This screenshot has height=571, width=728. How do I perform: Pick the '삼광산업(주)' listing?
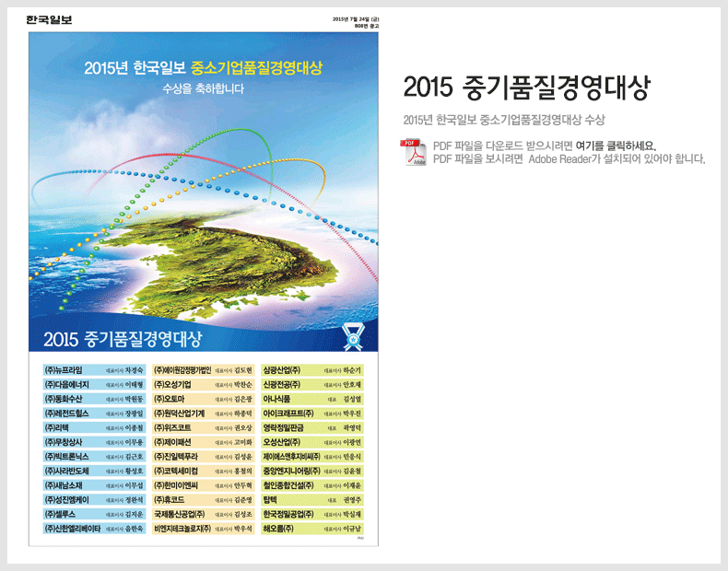click(x=312, y=370)
